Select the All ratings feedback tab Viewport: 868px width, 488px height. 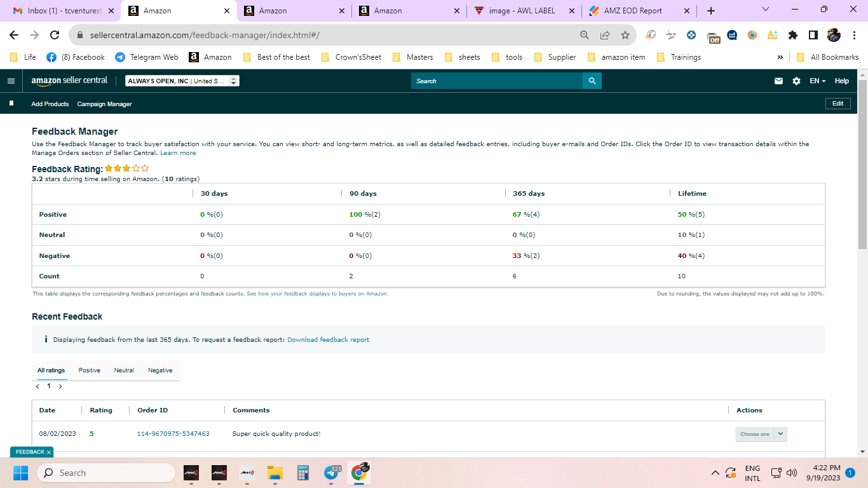point(51,370)
